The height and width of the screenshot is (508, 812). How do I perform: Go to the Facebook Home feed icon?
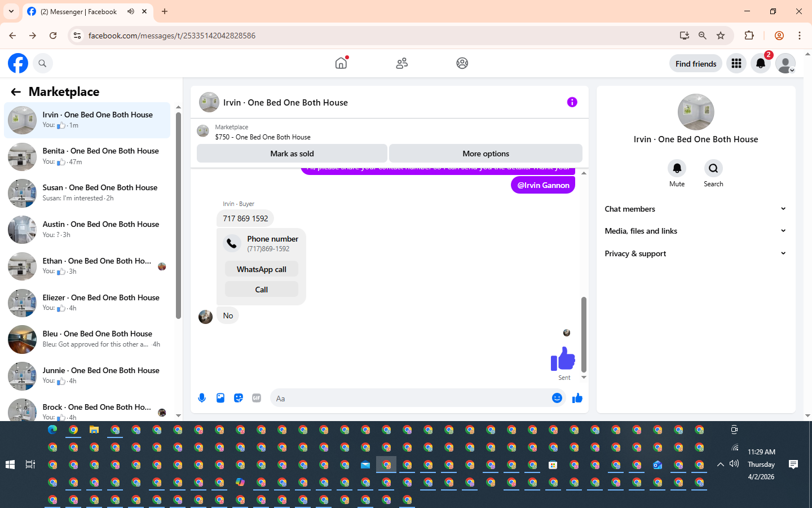click(x=341, y=63)
